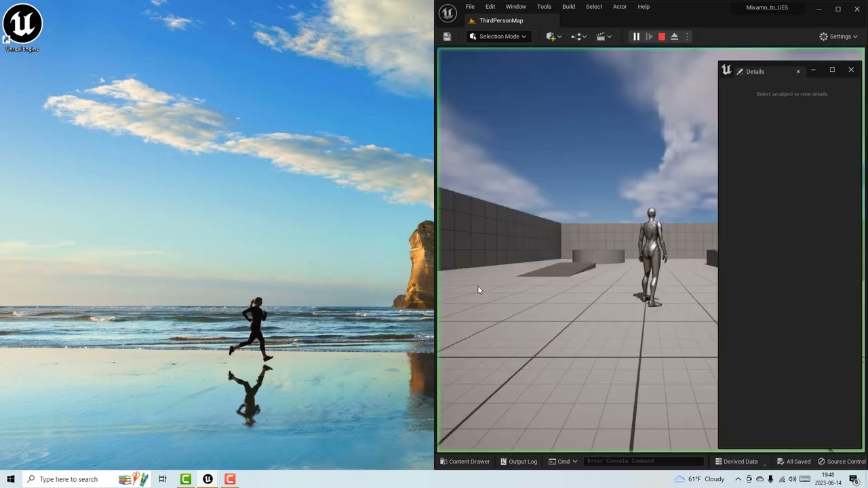This screenshot has width=868, height=488.
Task: Open the Edit menu
Action: click(x=490, y=7)
